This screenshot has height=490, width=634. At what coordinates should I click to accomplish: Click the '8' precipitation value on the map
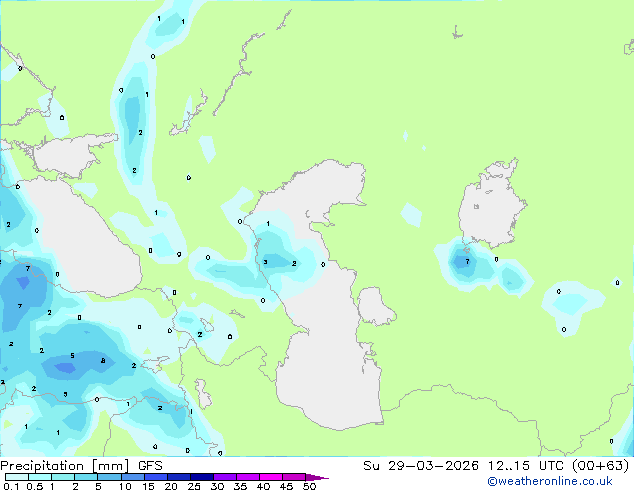point(103,361)
